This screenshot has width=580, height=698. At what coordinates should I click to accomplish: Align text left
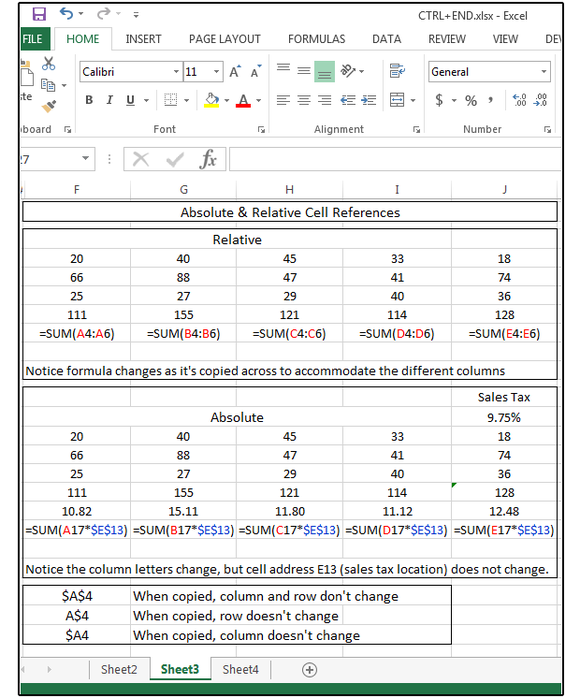pyautogui.click(x=283, y=100)
